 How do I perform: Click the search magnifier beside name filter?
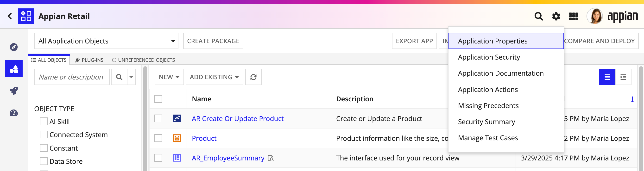[x=119, y=77]
